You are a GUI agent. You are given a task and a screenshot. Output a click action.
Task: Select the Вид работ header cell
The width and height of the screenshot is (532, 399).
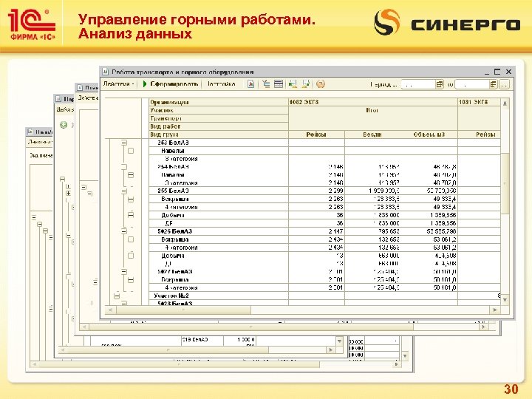click(x=219, y=126)
